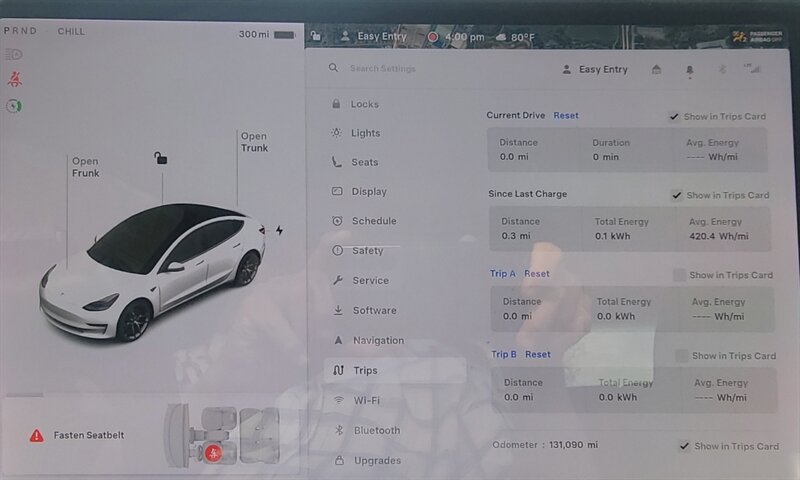The width and height of the screenshot is (800, 480).
Task: Tap the Since Last Charge 0.3 mi distance
Action: pyautogui.click(x=516, y=236)
